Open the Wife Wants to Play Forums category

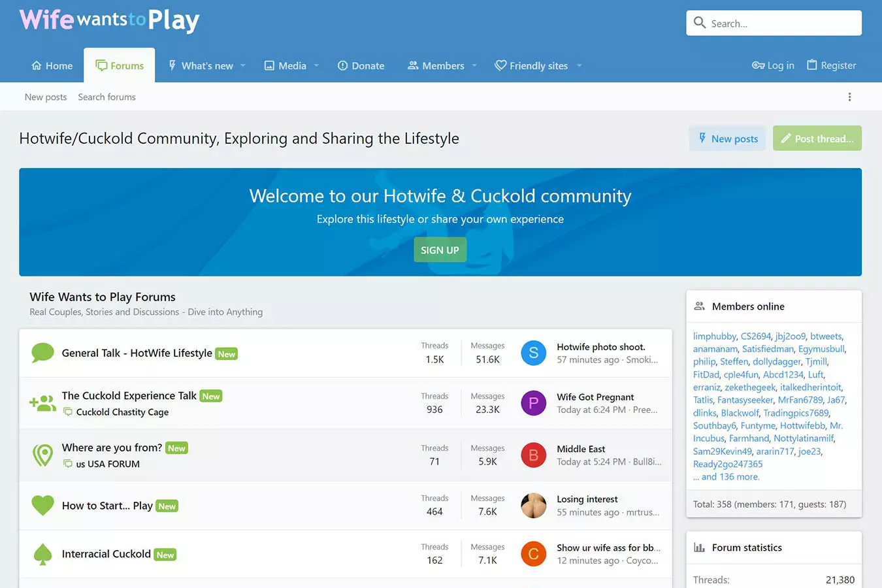click(103, 297)
